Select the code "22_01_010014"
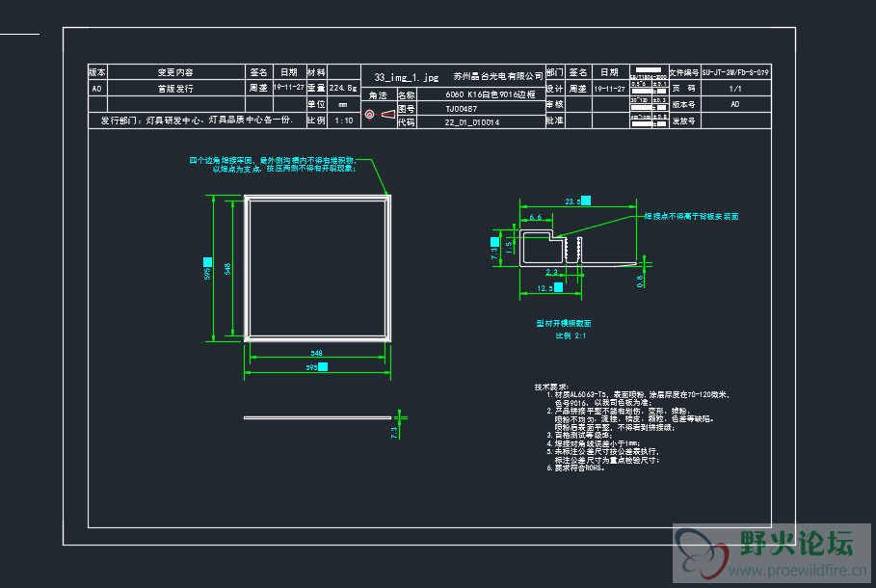876x588 pixels. pos(472,122)
